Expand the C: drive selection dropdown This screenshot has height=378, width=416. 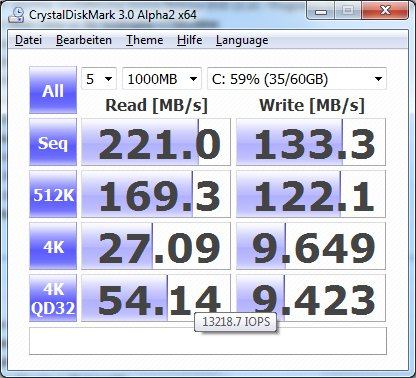pos(297,79)
